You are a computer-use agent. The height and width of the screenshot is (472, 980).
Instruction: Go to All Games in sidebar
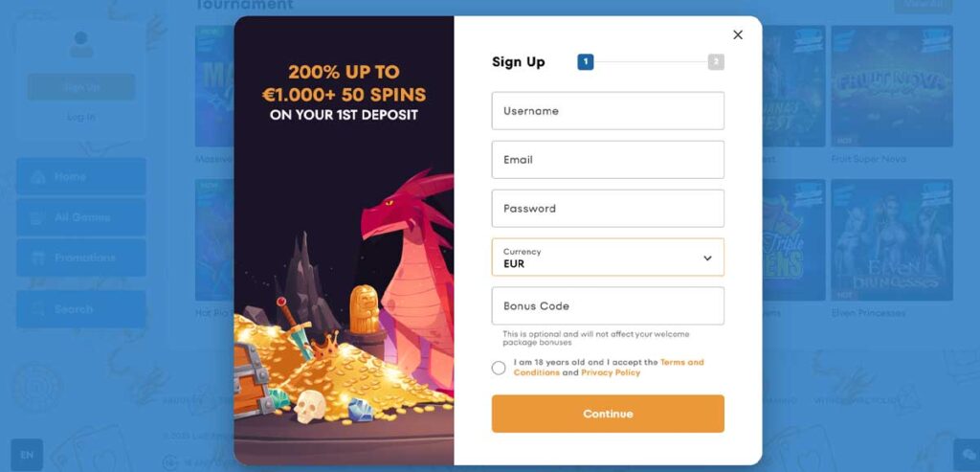(81, 217)
